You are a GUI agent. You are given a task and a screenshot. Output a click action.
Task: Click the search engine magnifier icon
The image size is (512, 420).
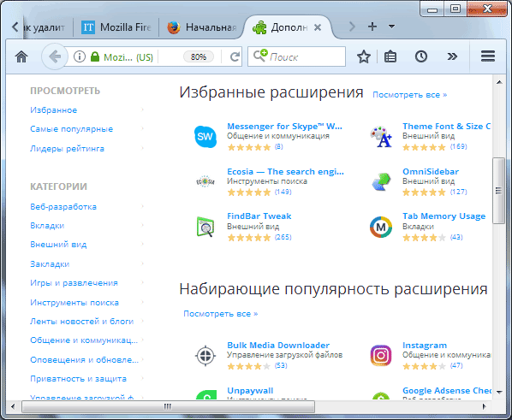click(260, 56)
